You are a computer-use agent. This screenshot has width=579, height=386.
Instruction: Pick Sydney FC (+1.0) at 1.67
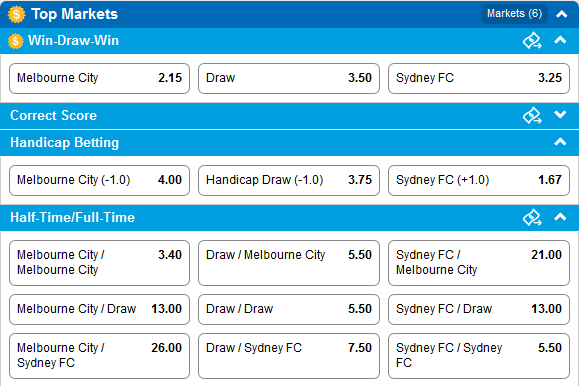479,180
